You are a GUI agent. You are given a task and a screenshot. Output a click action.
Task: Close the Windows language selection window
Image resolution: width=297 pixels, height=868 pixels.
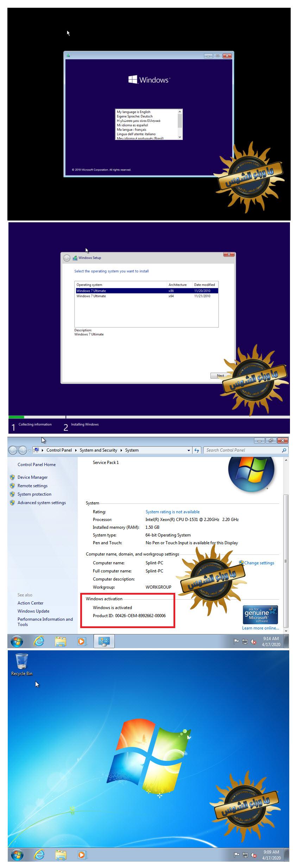coord(227,56)
